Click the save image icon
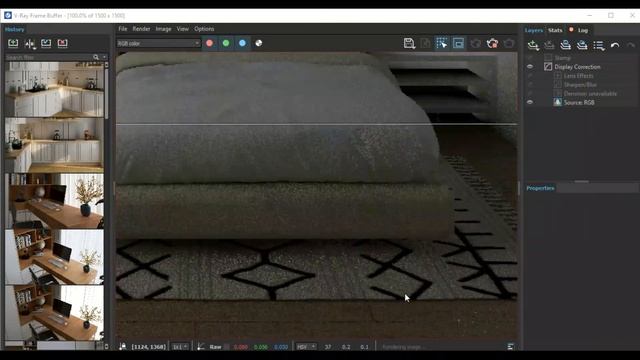This screenshot has height=360, width=640. [409, 43]
